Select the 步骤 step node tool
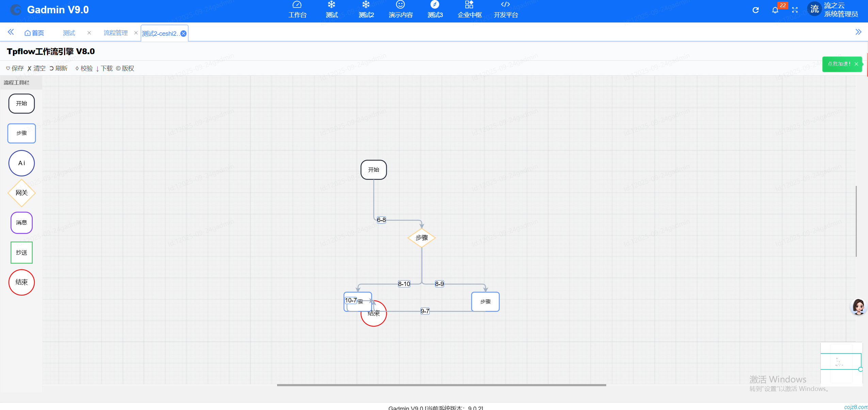 click(21, 133)
